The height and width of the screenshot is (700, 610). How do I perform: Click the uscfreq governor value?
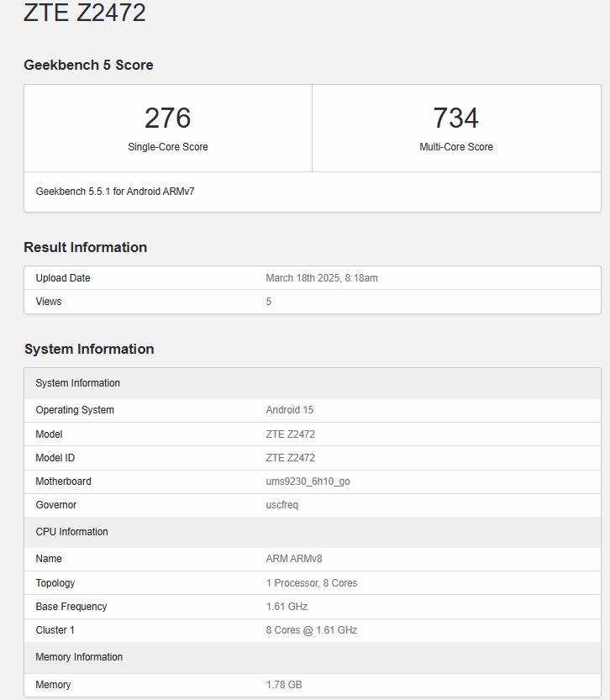pos(282,505)
